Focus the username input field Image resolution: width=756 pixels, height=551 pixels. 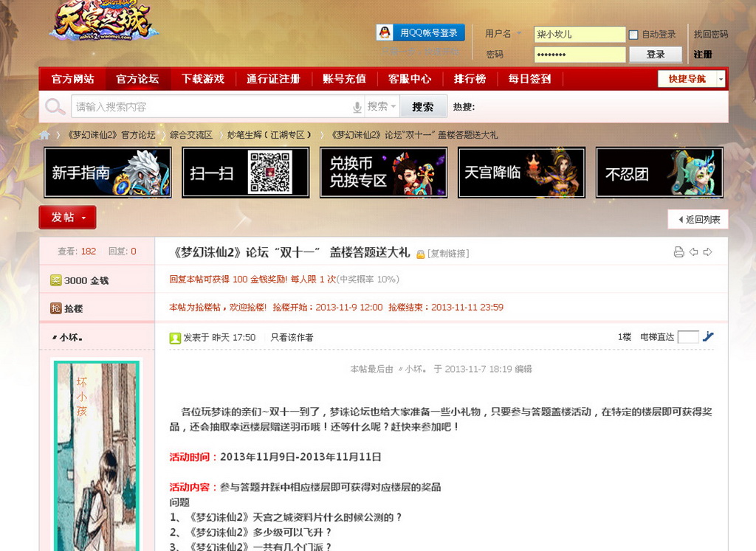pyautogui.click(x=580, y=34)
